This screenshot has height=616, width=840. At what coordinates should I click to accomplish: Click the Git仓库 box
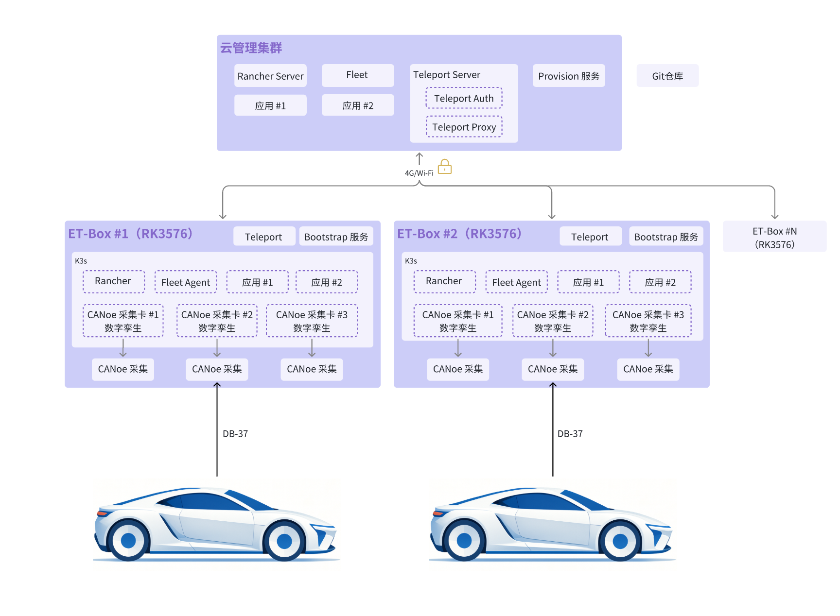click(667, 76)
